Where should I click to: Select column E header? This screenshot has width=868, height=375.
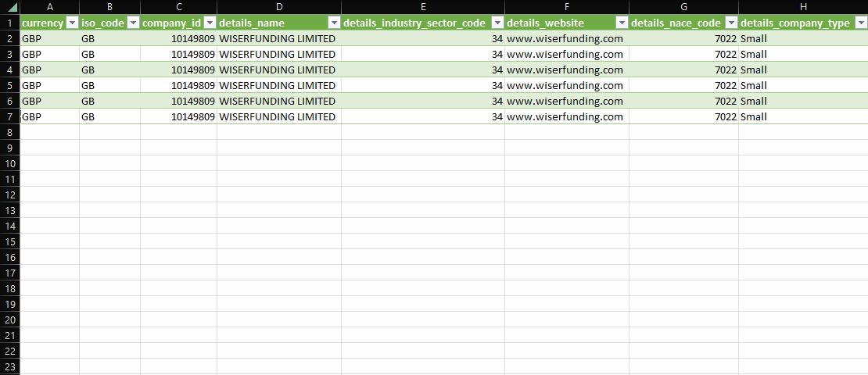pos(423,7)
